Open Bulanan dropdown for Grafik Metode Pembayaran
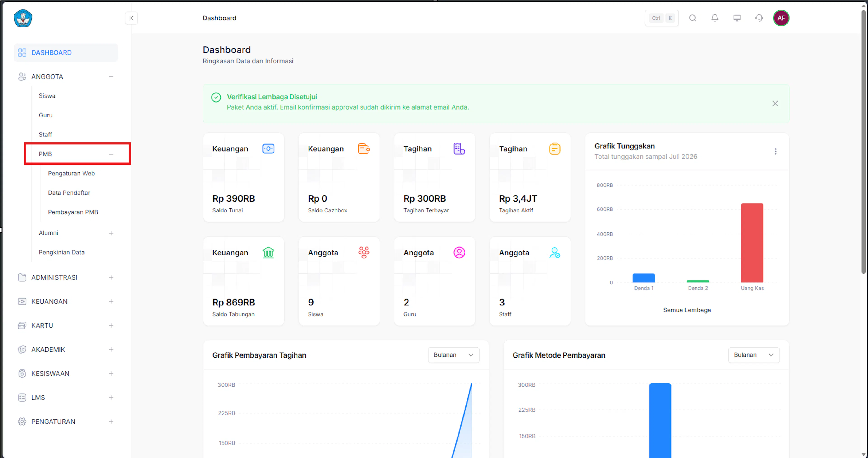This screenshot has height=458, width=868. tap(754, 355)
